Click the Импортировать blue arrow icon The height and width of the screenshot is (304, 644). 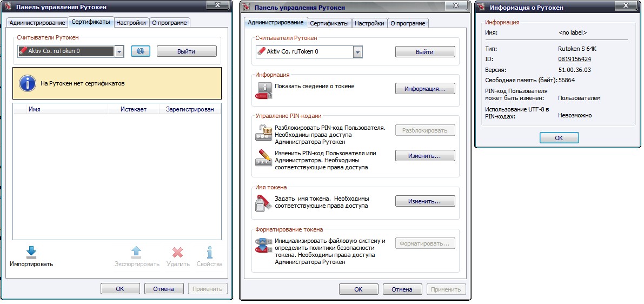[31, 252]
